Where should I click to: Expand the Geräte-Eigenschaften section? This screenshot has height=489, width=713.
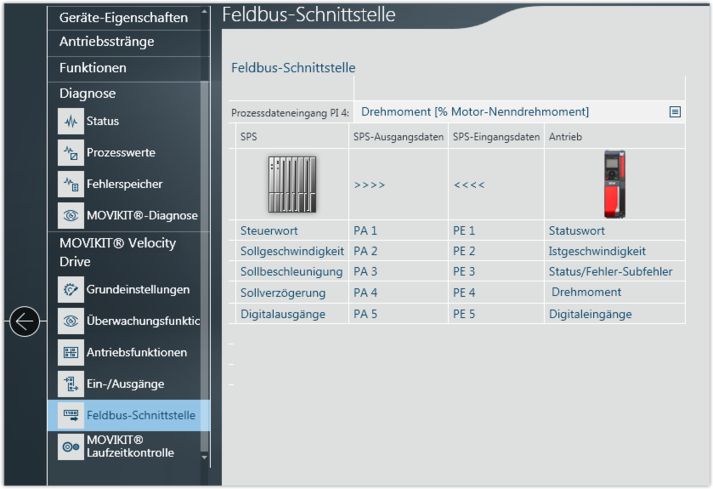click(123, 17)
